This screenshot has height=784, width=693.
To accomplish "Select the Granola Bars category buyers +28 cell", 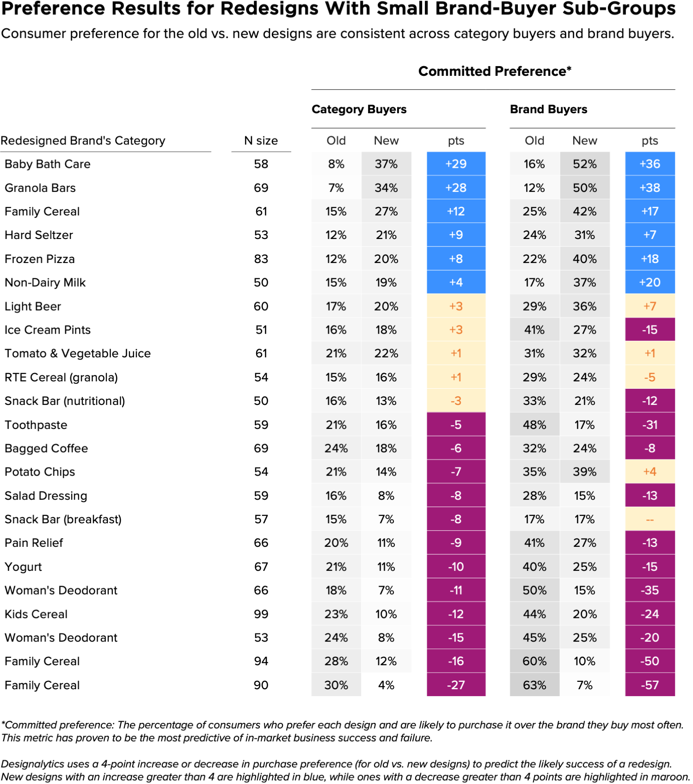I will (x=456, y=188).
